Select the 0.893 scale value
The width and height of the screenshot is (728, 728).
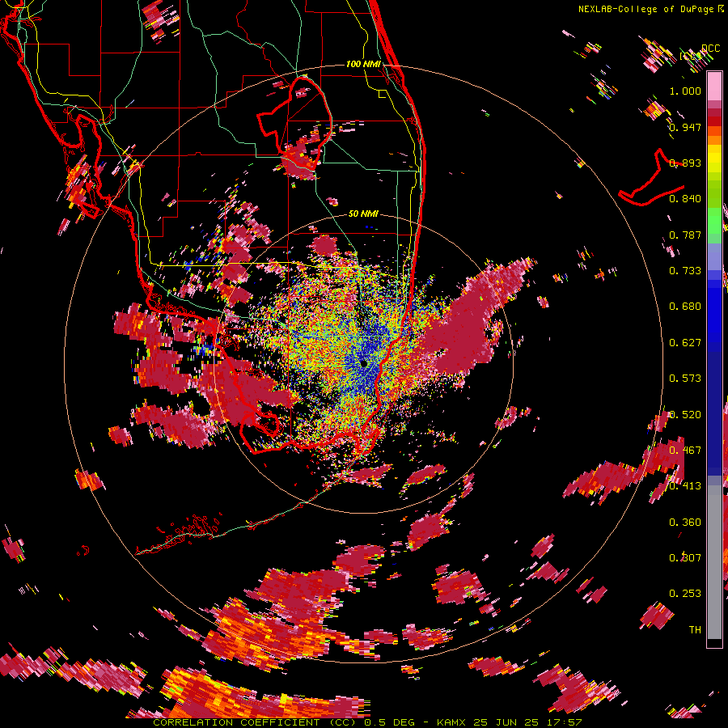click(685, 163)
